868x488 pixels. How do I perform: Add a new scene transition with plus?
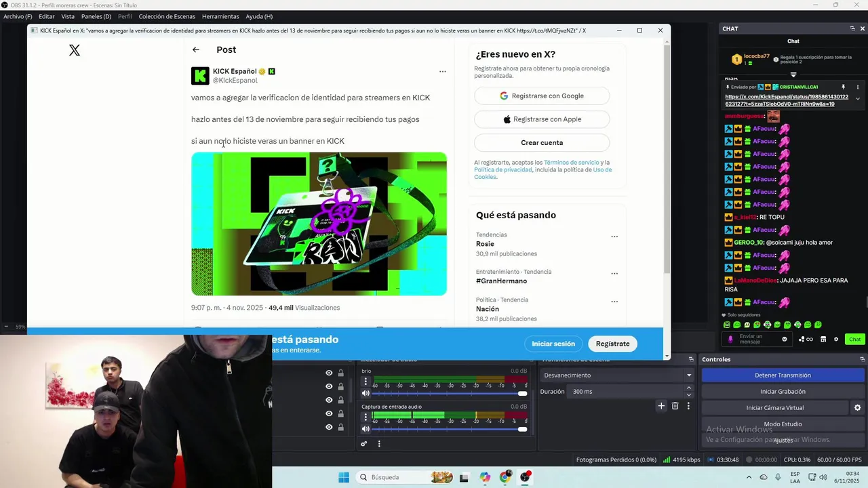click(x=661, y=406)
